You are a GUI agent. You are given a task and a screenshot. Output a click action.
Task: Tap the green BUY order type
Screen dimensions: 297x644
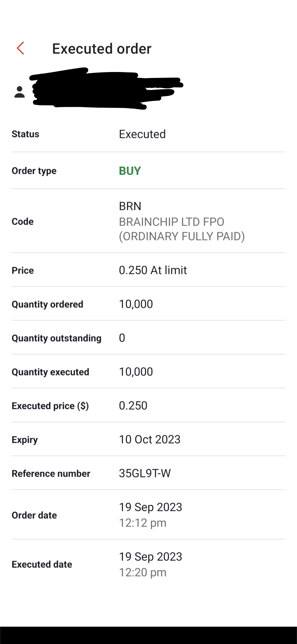(x=130, y=171)
